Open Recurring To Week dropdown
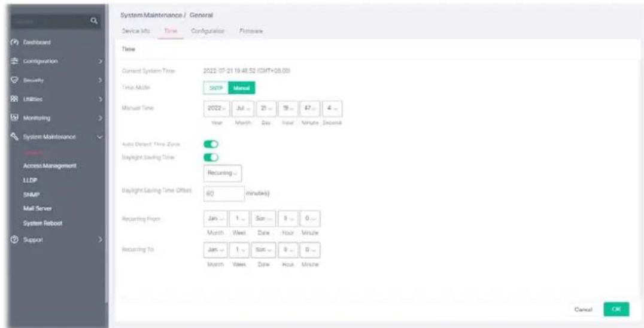The width and height of the screenshot is (644, 328). 239,250
